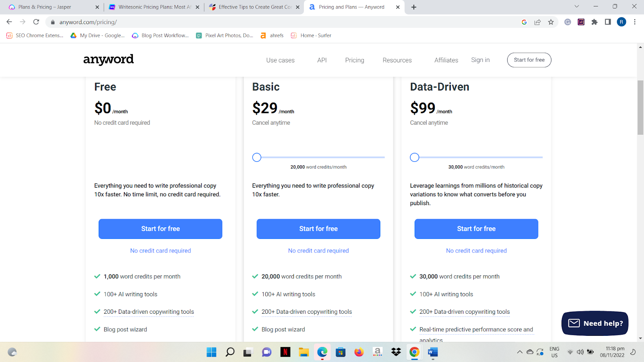This screenshot has height=362, width=644.
Task: Open the volume control in system tray
Action: tap(580, 352)
